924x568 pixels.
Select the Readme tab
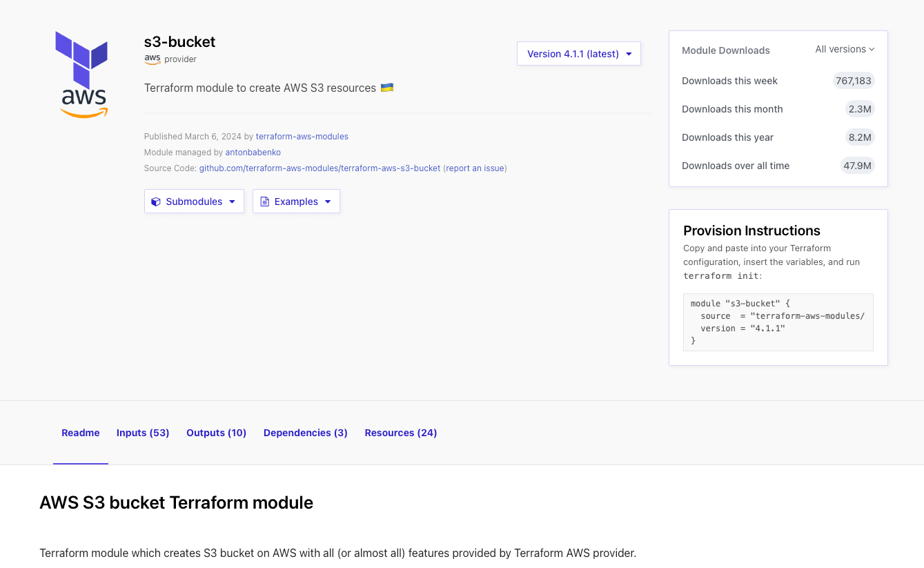click(x=81, y=433)
